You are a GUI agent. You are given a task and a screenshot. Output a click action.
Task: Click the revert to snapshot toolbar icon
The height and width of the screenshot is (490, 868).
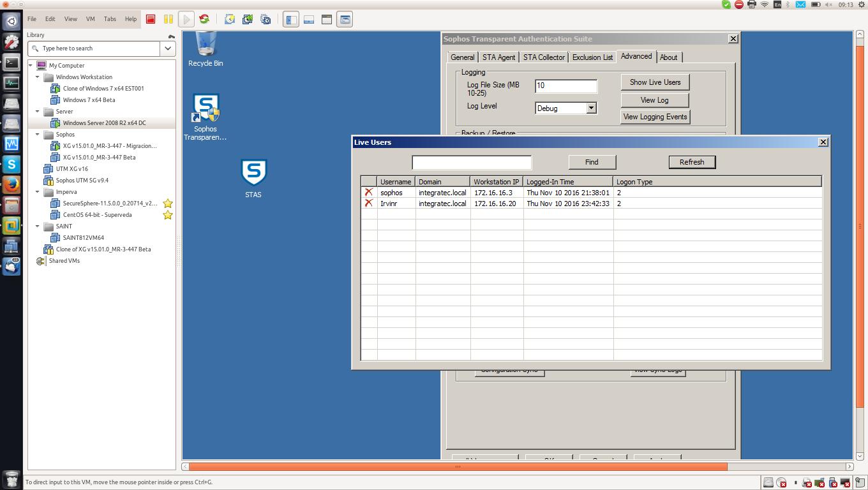point(248,19)
